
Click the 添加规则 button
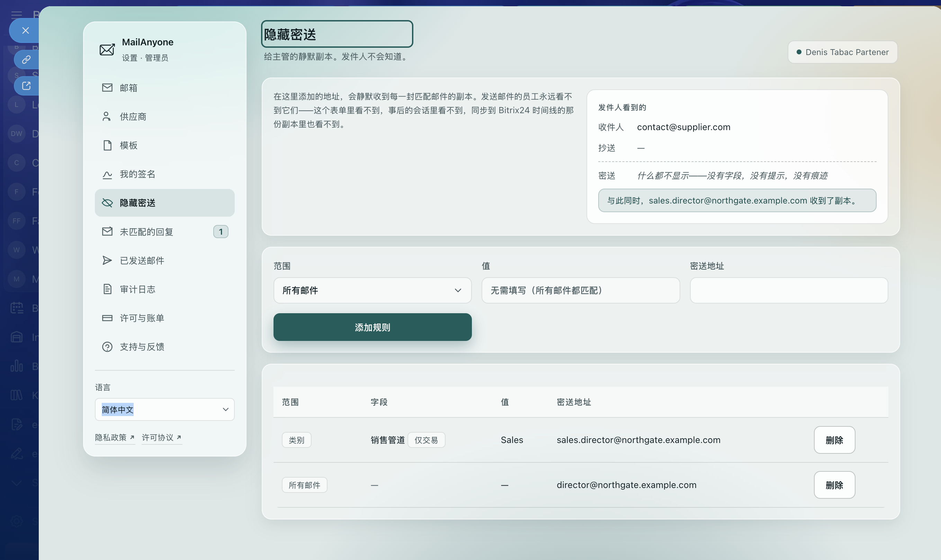click(373, 327)
